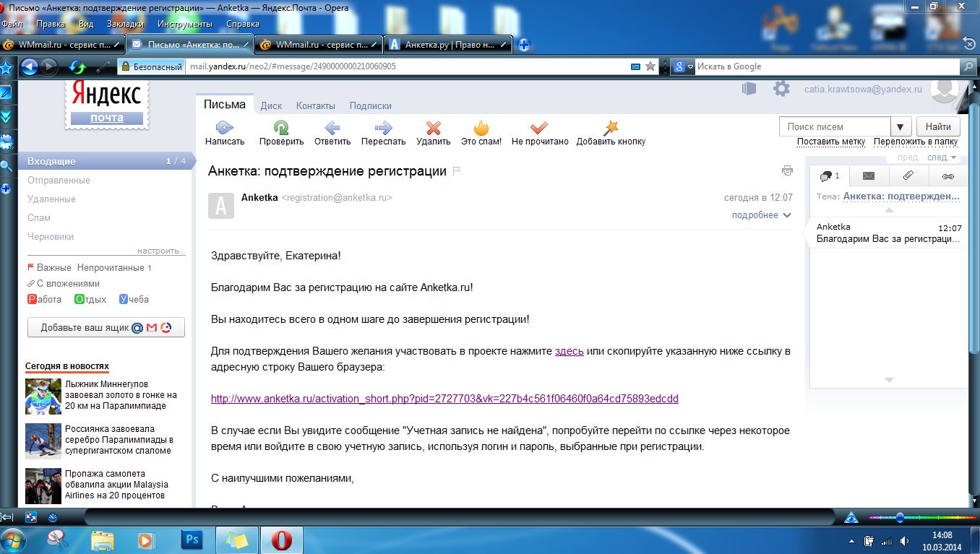980x554 pixels.
Task: Click the magnifier in Google search field
Action: [968, 66]
